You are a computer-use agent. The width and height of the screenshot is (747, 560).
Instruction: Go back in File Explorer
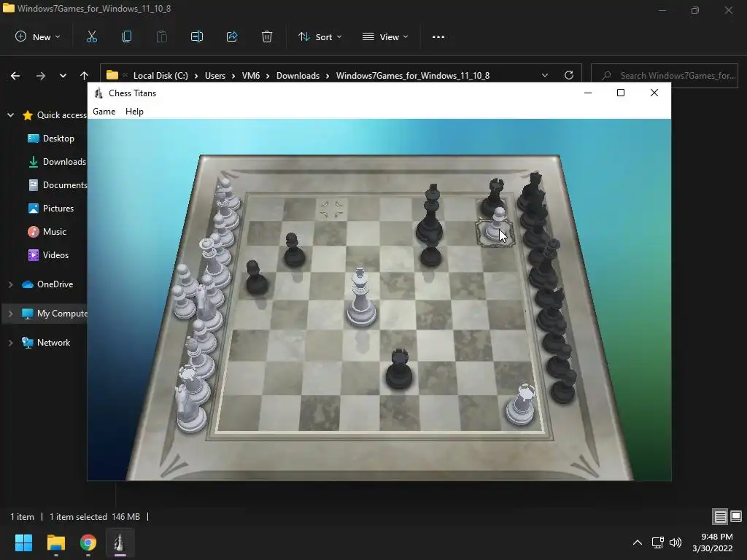(x=15, y=76)
